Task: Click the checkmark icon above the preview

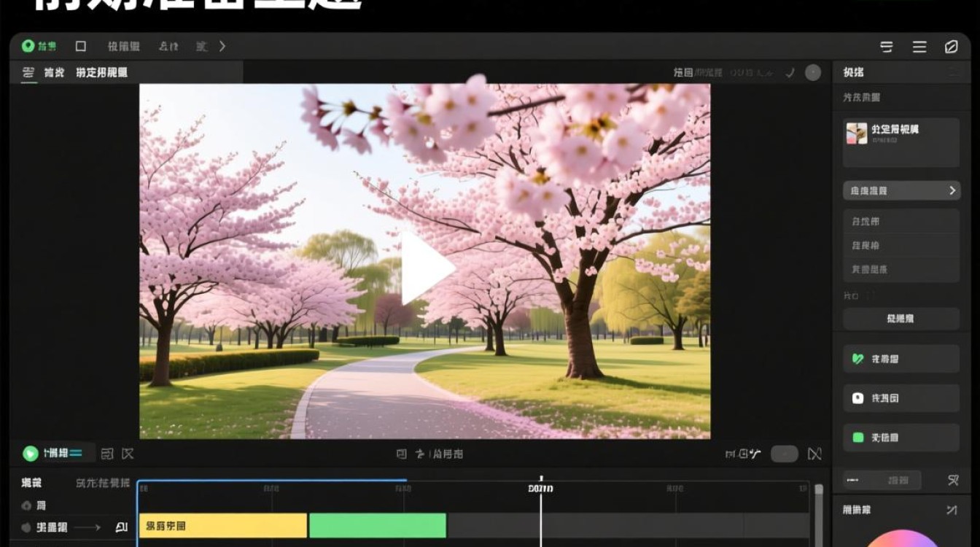Action: point(790,72)
